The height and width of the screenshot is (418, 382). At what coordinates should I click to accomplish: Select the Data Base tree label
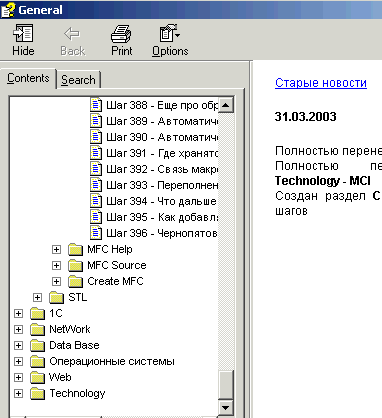74,345
